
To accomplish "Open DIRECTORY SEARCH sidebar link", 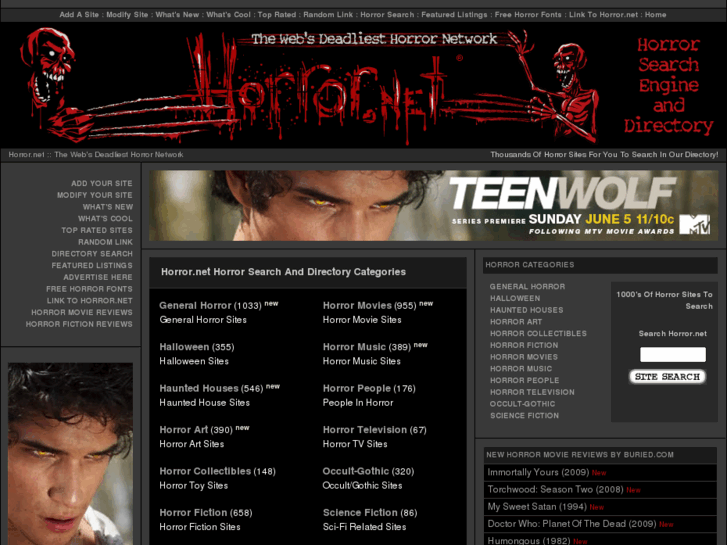I will point(92,254).
